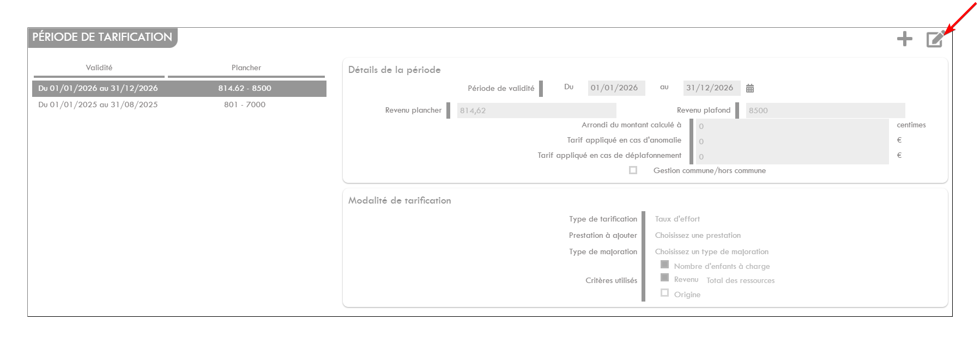Click the Arrondi du montant calculé field
This screenshot has height=344, width=980.
tap(792, 126)
